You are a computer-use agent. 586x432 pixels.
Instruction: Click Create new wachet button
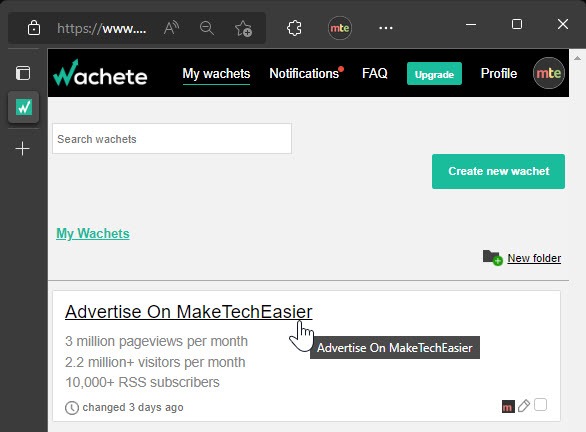pyautogui.click(x=498, y=171)
